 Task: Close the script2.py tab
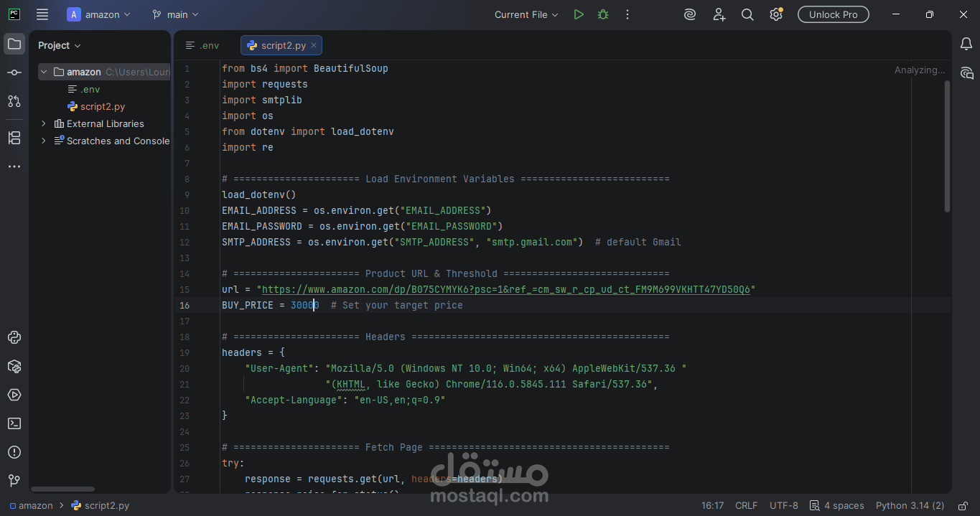tap(314, 45)
